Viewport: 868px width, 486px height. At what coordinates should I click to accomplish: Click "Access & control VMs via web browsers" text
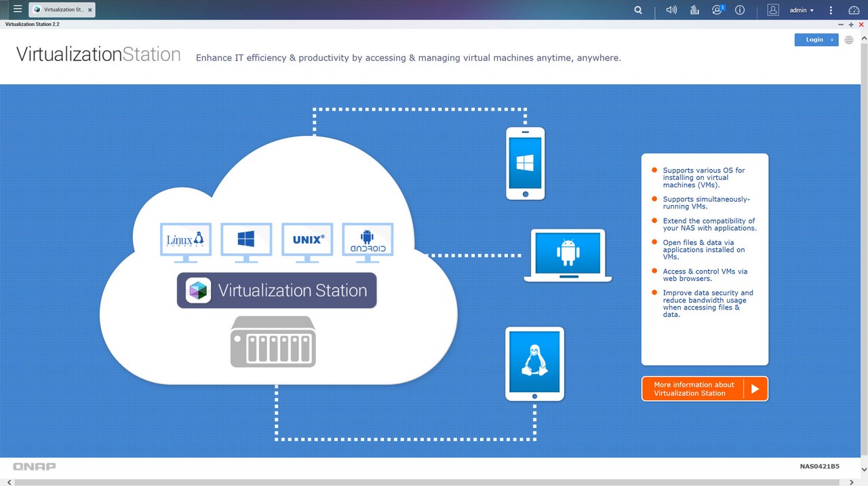pyautogui.click(x=705, y=275)
